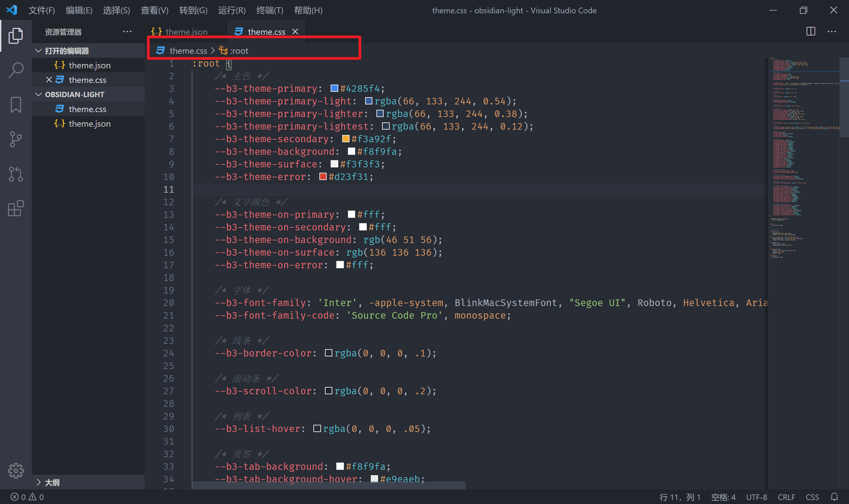Click color swatch for #4285f4 primary
This screenshot has width=849, height=504.
pyautogui.click(x=334, y=88)
